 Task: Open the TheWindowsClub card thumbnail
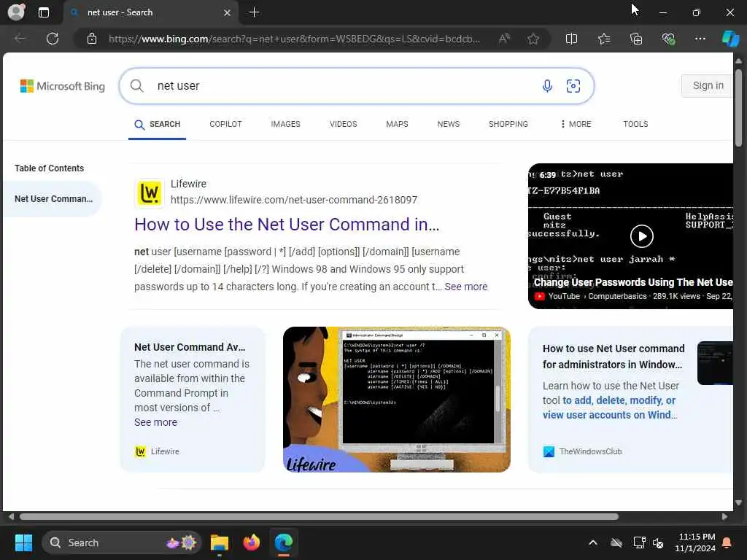(x=715, y=363)
